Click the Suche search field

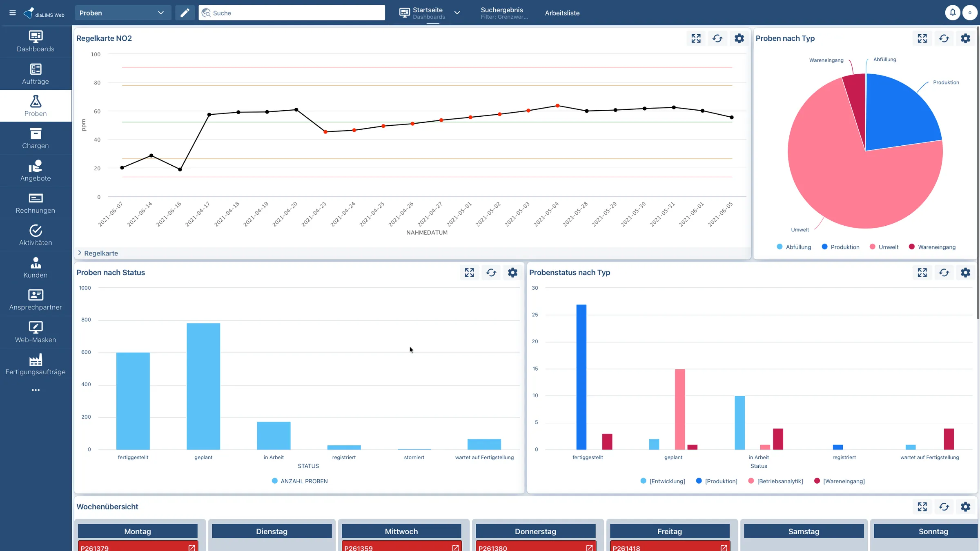292,13
